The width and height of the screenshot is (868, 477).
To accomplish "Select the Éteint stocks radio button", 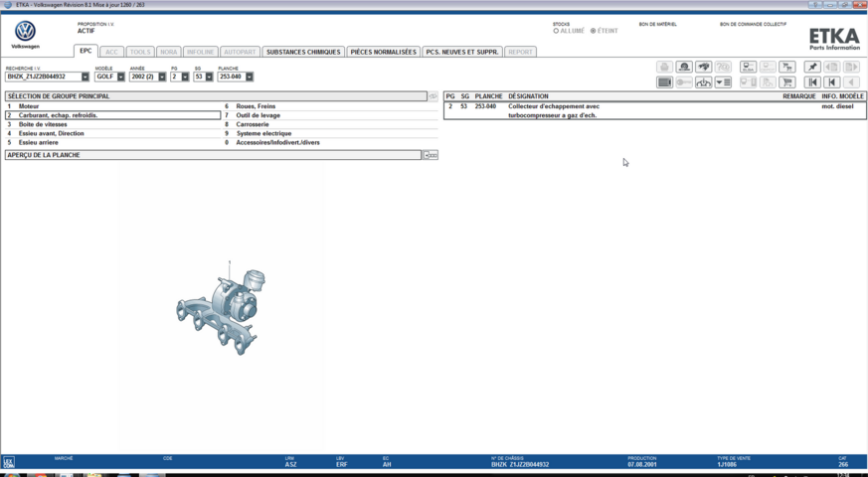I will [593, 31].
